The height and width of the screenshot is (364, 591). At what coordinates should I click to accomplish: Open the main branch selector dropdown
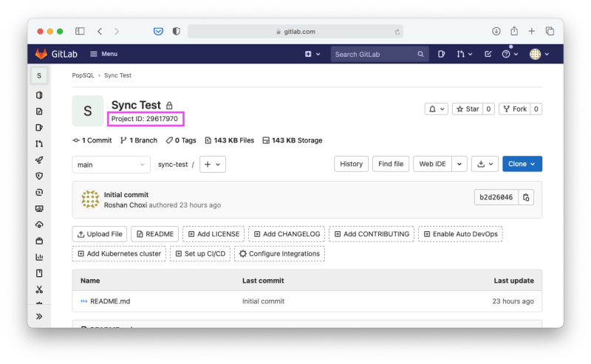(112, 165)
